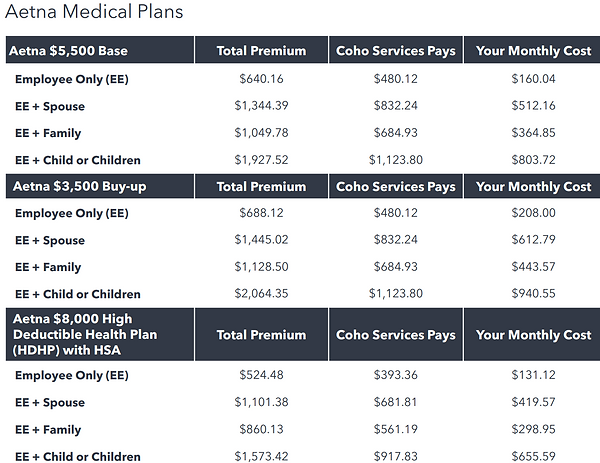This screenshot has height=463, width=600.
Task: Select the Aetna $5,500 Base header cell
Action: click(69, 51)
